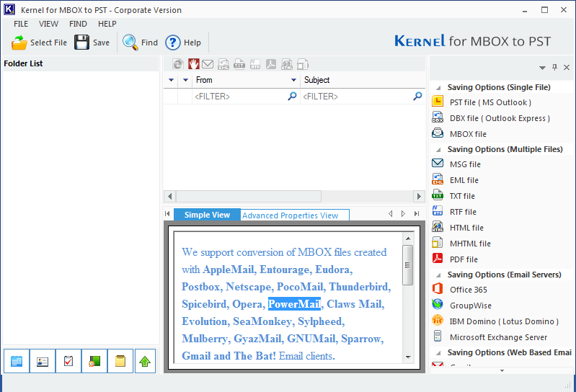Click the RTF export icon in list toolbar
This screenshot has height=392, width=576.
click(255, 64)
